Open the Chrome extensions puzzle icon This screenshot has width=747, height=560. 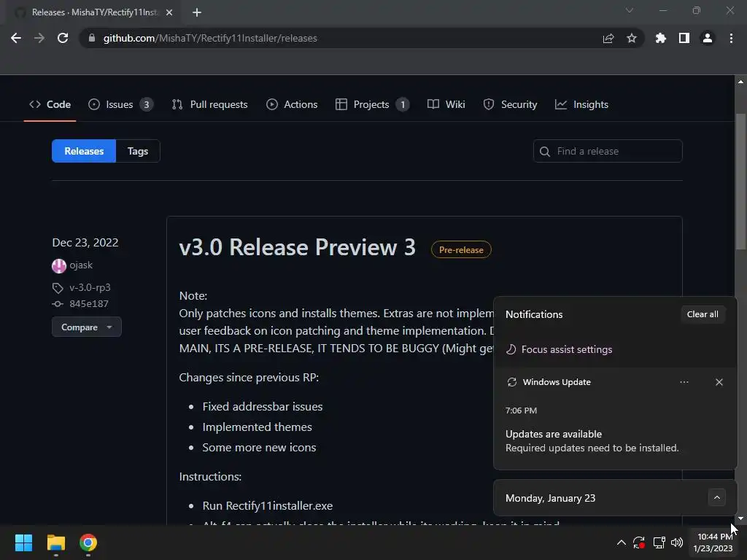(x=660, y=38)
